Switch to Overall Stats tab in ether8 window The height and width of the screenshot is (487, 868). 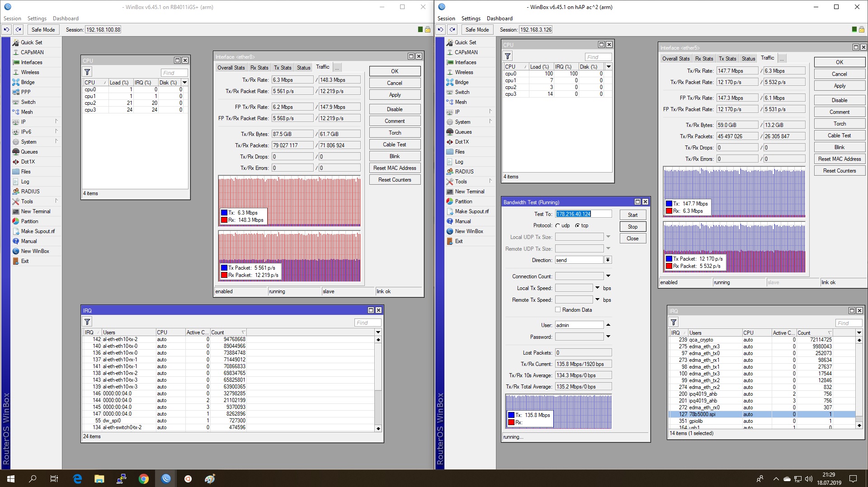231,68
